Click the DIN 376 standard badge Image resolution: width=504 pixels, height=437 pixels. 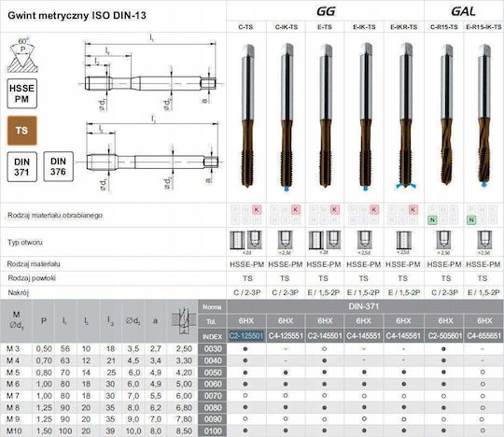(x=58, y=166)
